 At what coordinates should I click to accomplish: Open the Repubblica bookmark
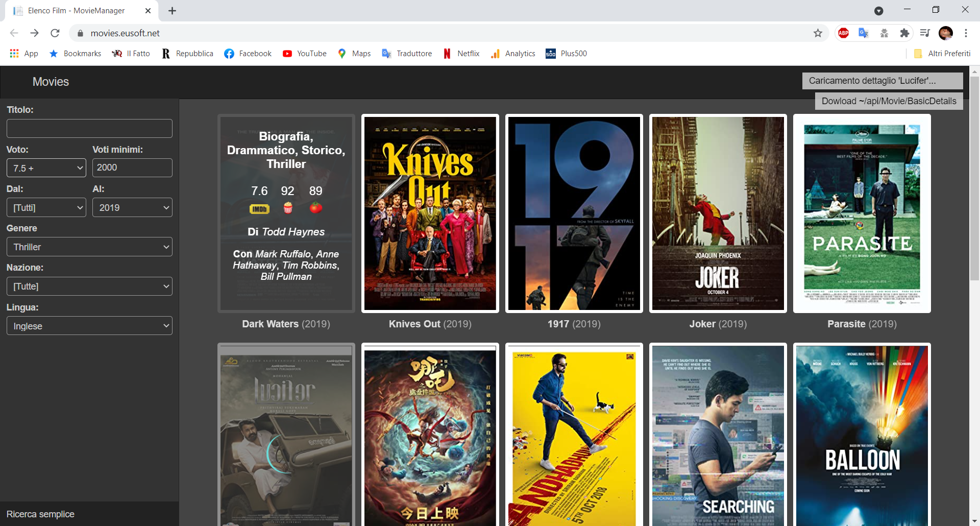(x=187, y=54)
